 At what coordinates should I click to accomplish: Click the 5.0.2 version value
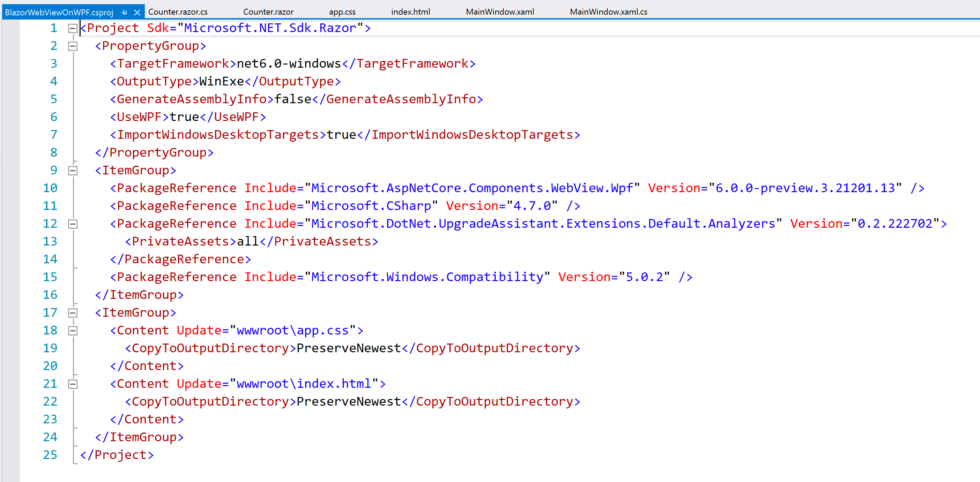pos(644,277)
